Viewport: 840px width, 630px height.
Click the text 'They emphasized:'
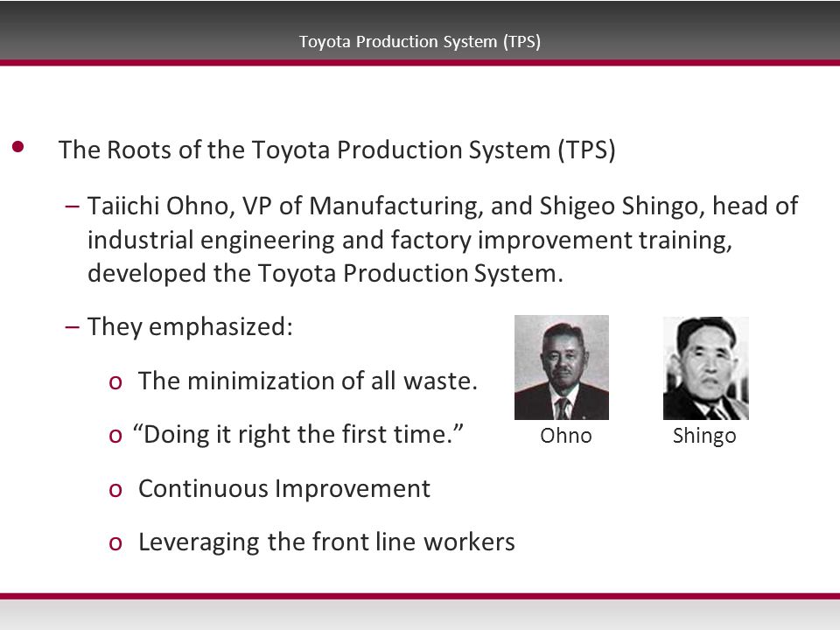pyautogui.click(x=190, y=326)
